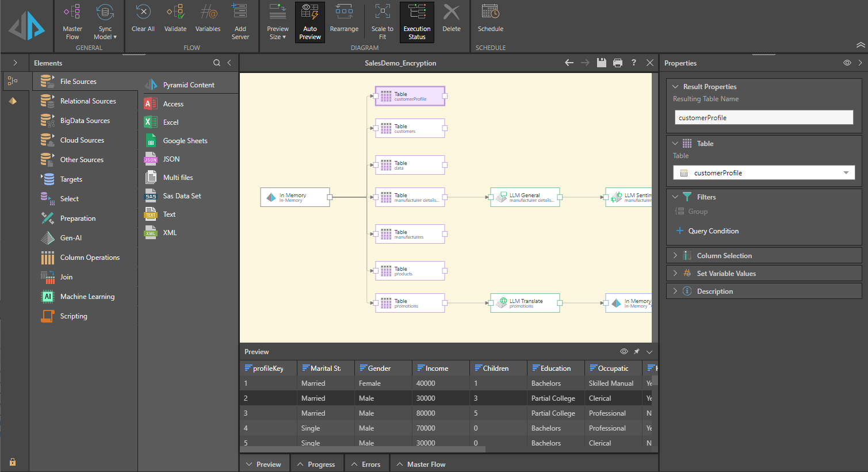The width and height of the screenshot is (868, 472).
Task: Toggle the Execution Status button
Action: tap(417, 22)
